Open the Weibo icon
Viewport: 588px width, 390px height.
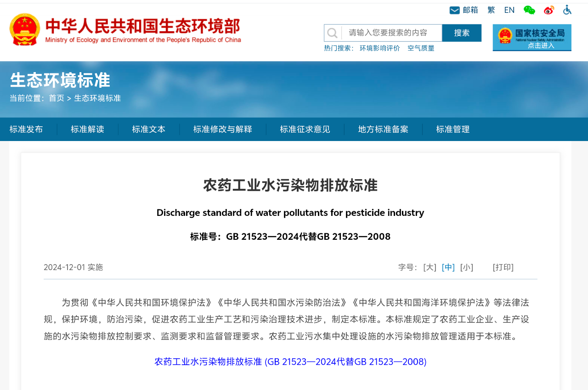pyautogui.click(x=549, y=10)
